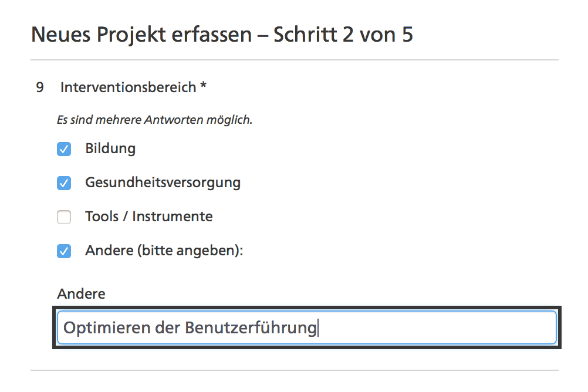Click the required asterisk beside Interventionsbereich

click(x=203, y=87)
